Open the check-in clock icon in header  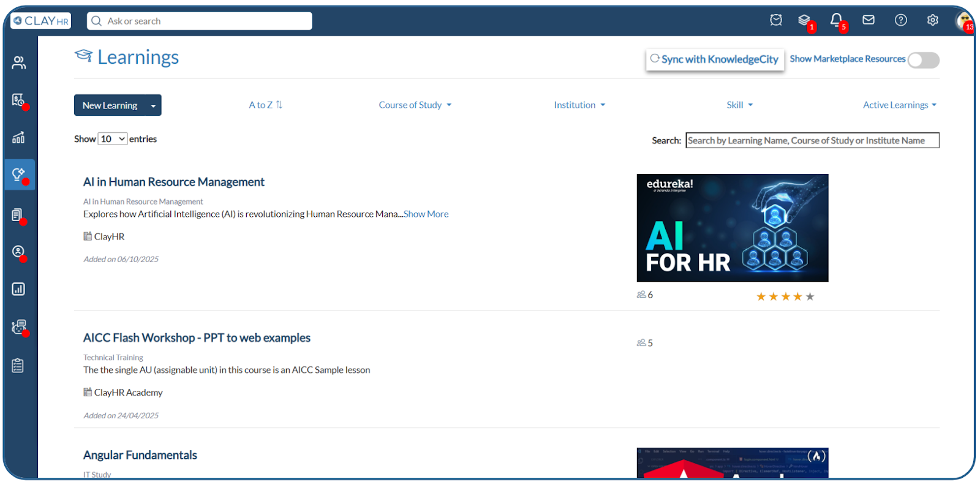[x=776, y=20]
